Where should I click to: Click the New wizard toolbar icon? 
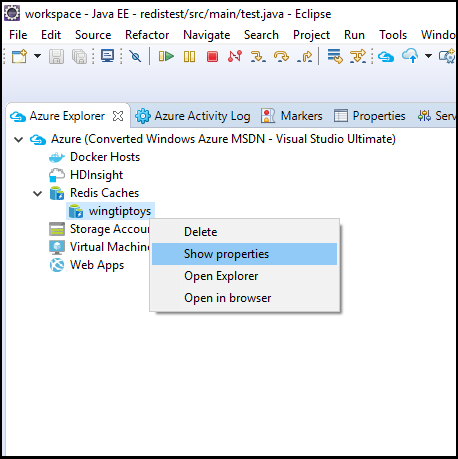19,56
